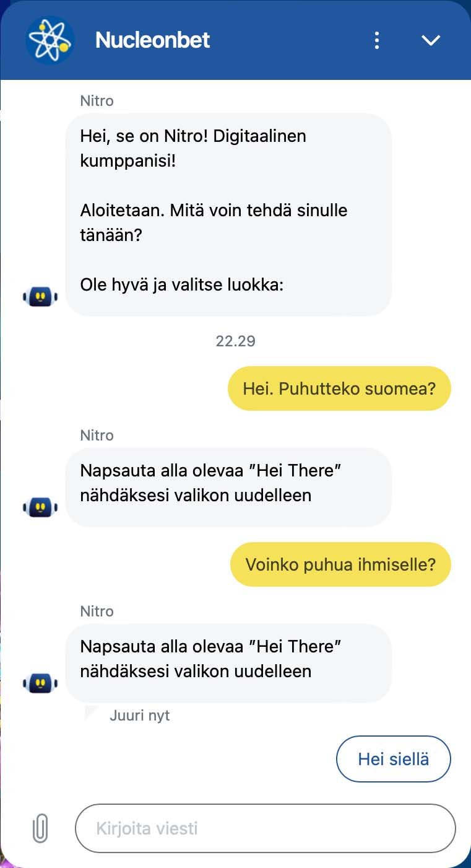Click robot avatar beside the last Nitro reply

pos(40,683)
